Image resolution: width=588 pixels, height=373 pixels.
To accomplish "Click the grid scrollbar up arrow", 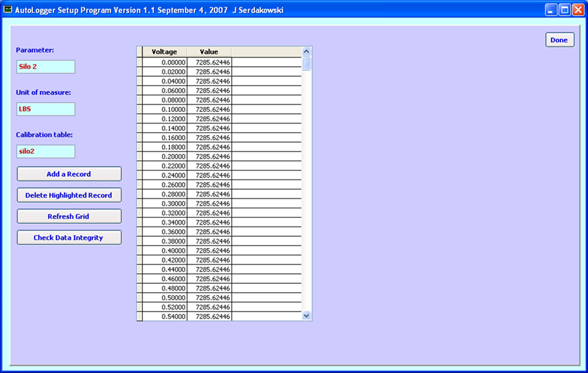I will click(x=306, y=51).
